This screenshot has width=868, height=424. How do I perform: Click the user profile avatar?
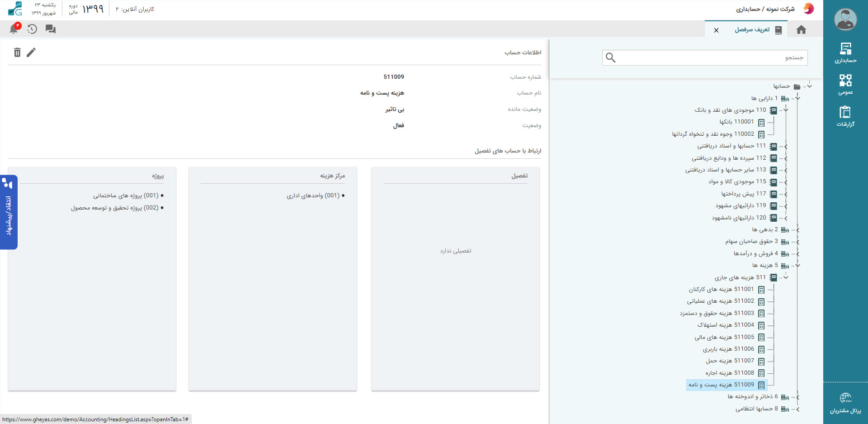(x=845, y=19)
